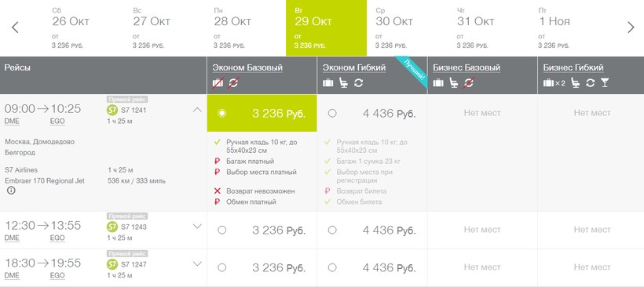Viewport: 644px width, 287px height.
Task: Select 4 436 Руб. fare for 18:30 flight
Action: [x=332, y=267]
